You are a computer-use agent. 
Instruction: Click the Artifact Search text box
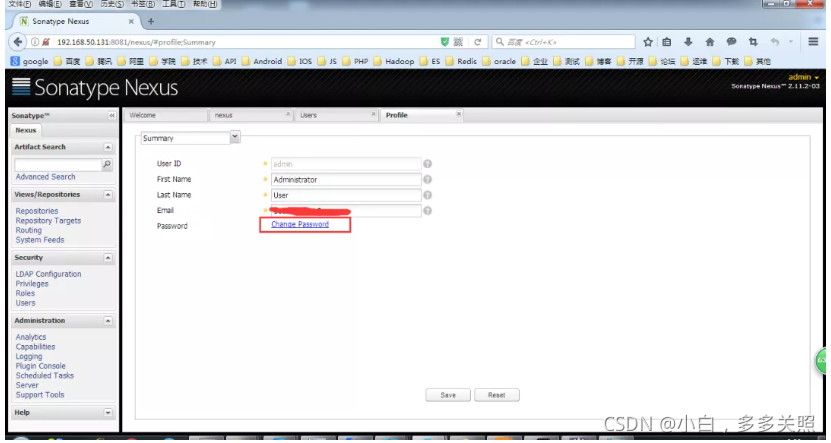pyautogui.click(x=58, y=164)
